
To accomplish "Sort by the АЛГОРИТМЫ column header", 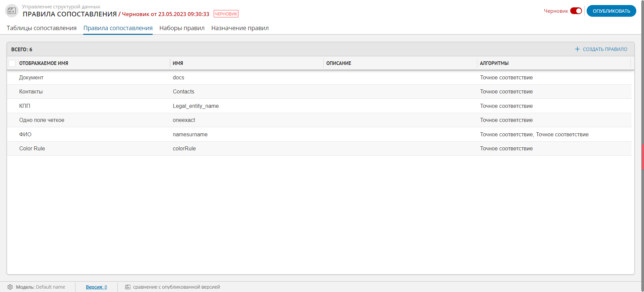I will (x=494, y=63).
